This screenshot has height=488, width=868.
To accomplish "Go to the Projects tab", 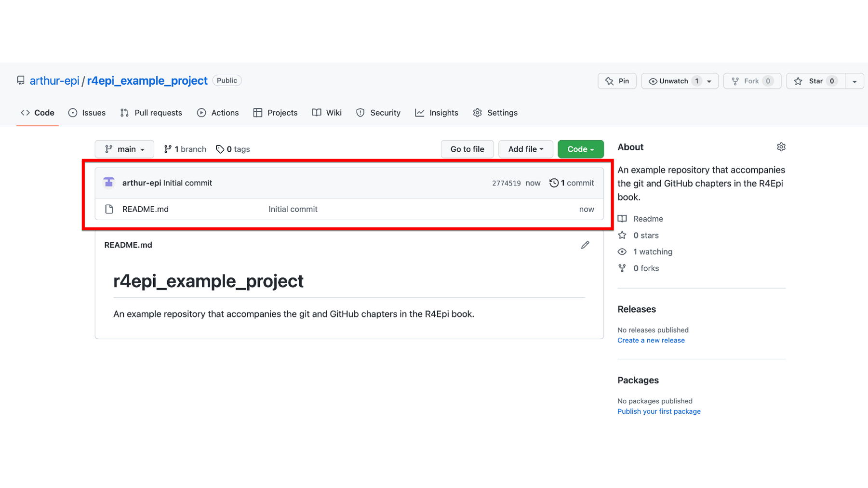I will (x=276, y=113).
